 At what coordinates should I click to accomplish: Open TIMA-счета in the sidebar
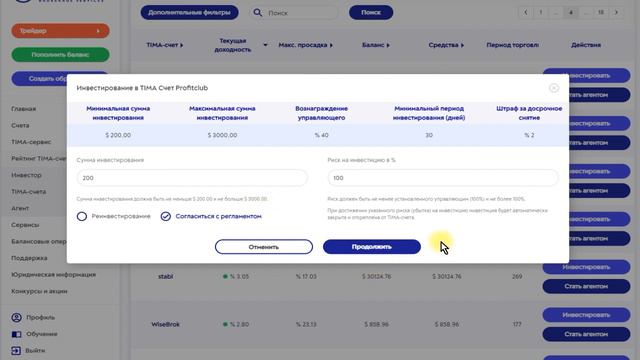click(29, 191)
